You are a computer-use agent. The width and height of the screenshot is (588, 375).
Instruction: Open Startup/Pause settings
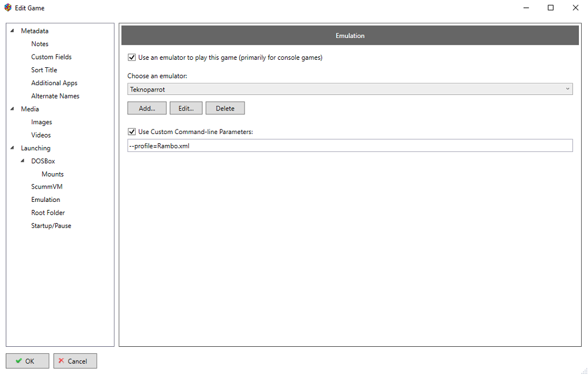pos(51,226)
